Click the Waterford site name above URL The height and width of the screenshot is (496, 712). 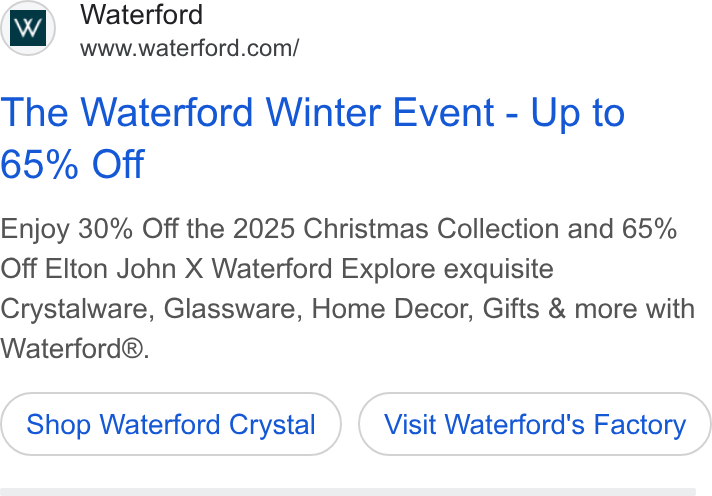tap(142, 15)
